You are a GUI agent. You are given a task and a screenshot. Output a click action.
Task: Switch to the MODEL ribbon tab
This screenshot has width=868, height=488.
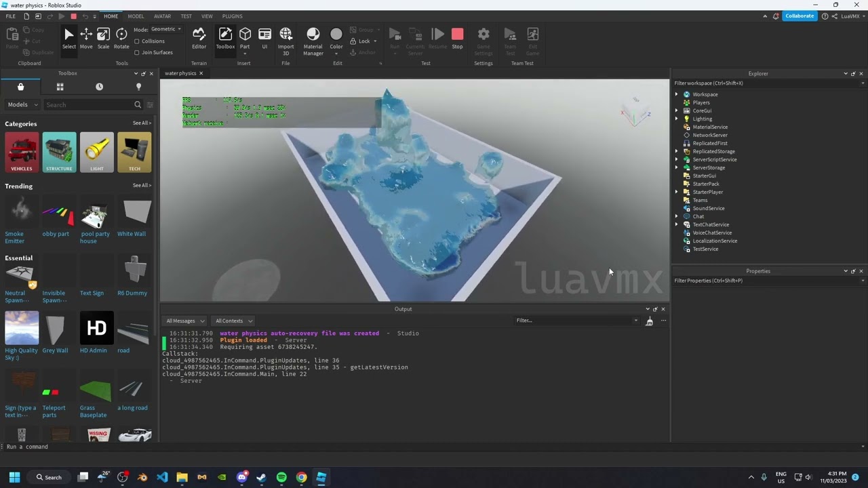[x=136, y=16]
